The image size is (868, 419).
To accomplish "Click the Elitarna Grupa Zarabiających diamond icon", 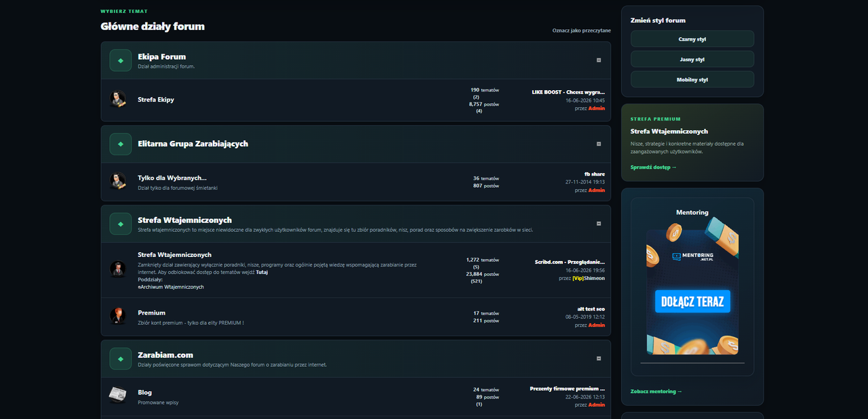I will pos(121,144).
